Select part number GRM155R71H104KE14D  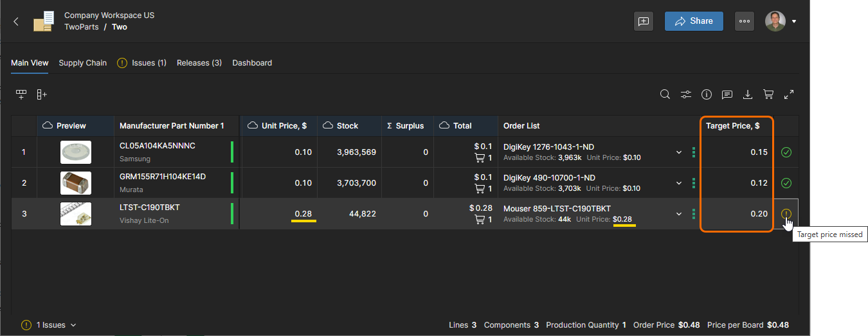[163, 177]
